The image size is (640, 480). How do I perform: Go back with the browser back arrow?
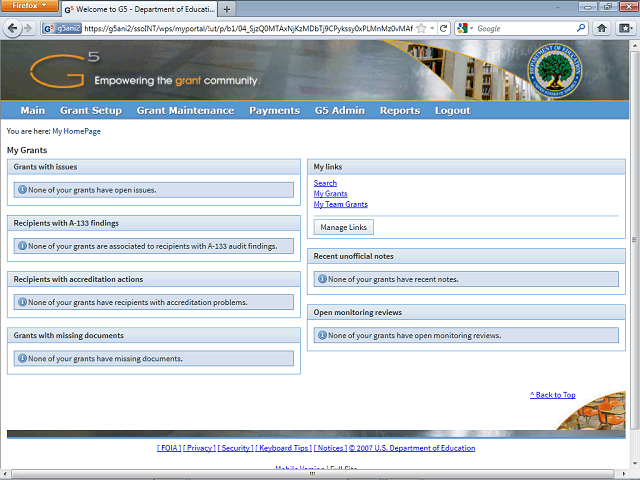12,29
